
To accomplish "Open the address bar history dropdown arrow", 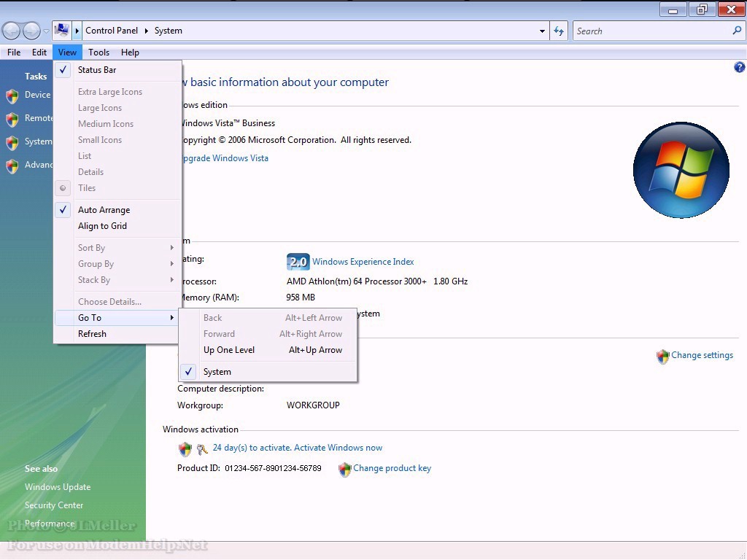I will click(542, 31).
